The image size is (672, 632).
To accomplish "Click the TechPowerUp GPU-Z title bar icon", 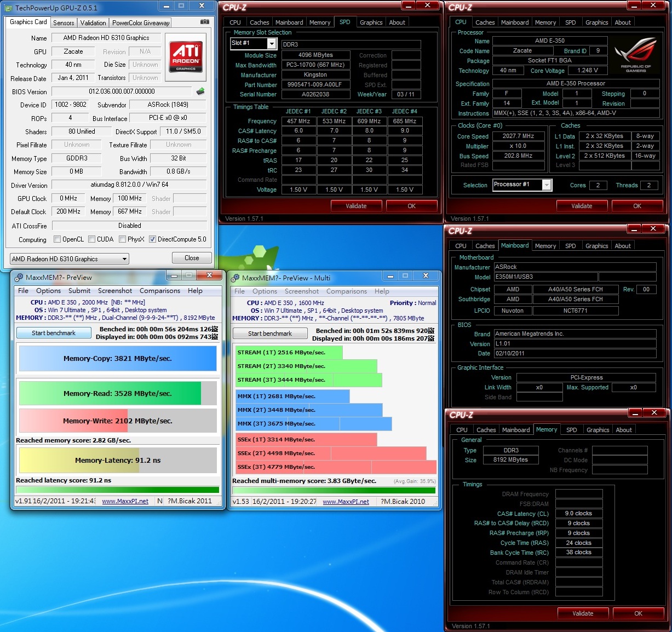I will pyautogui.click(x=9, y=8).
